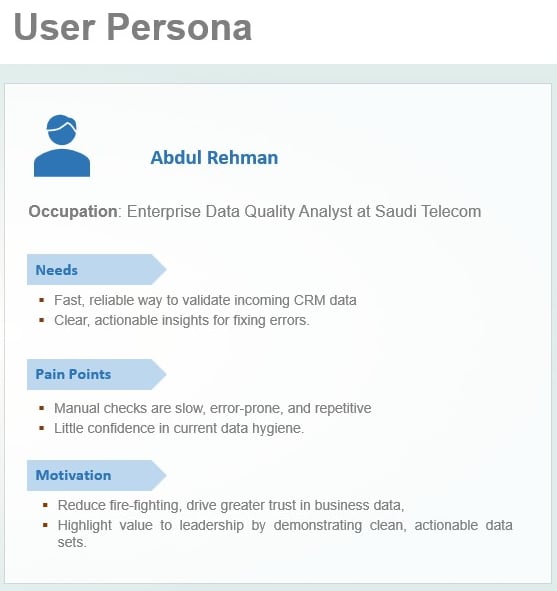Click square bullet marker before Highlight value
Viewport: 557px width, 591px height.
coord(45,525)
